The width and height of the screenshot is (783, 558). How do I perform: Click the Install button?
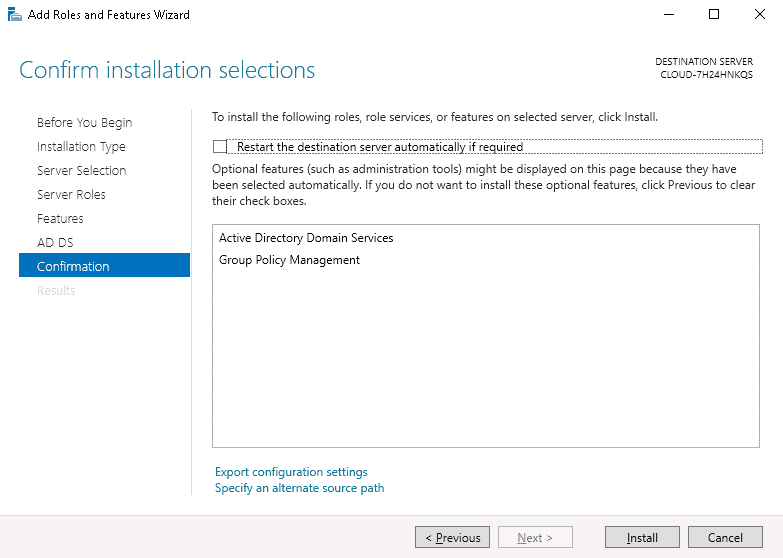642,538
